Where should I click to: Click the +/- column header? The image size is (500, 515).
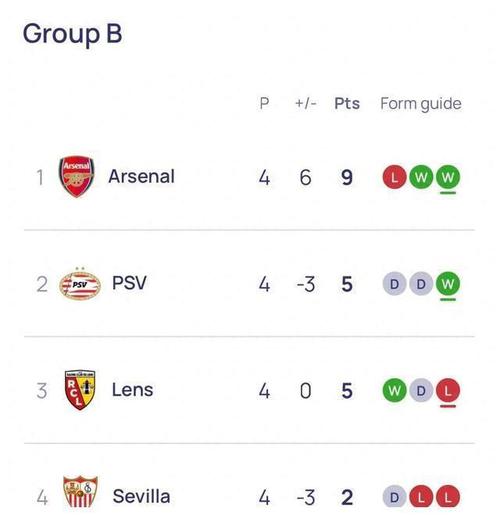(x=306, y=103)
